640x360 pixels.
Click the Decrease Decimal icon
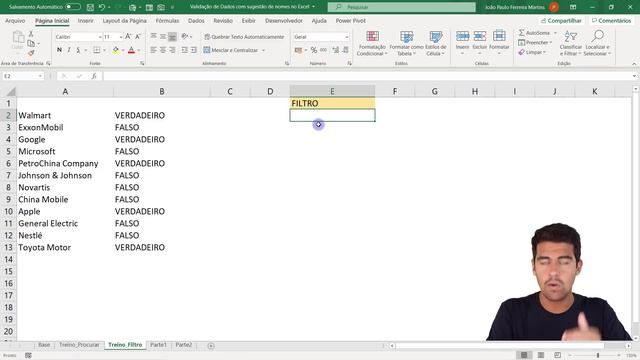(345, 50)
